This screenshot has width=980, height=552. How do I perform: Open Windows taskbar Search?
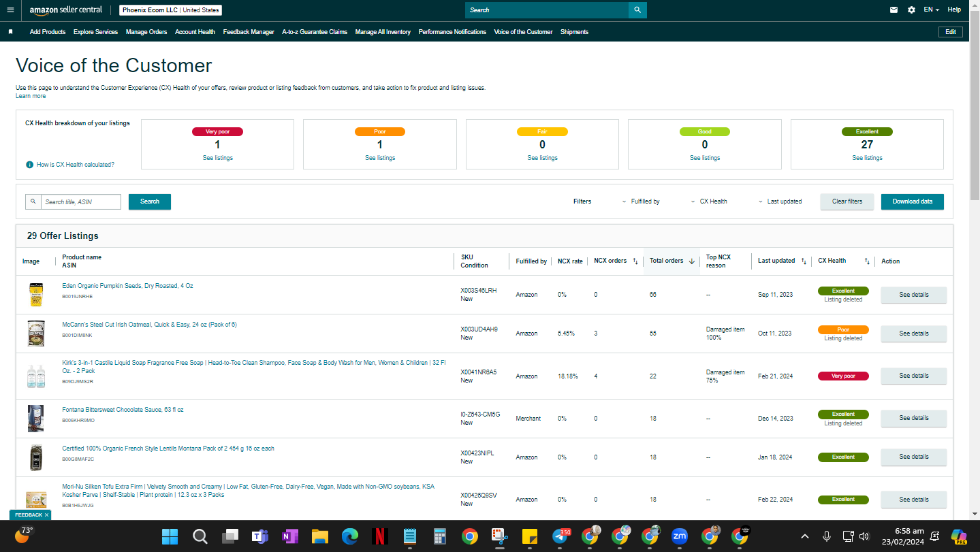200,536
